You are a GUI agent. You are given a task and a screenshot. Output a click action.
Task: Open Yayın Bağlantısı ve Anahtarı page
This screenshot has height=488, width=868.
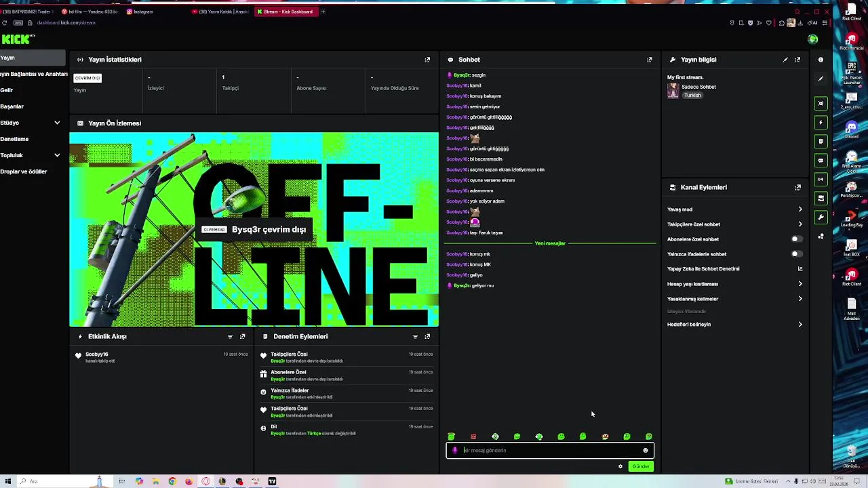click(x=34, y=74)
